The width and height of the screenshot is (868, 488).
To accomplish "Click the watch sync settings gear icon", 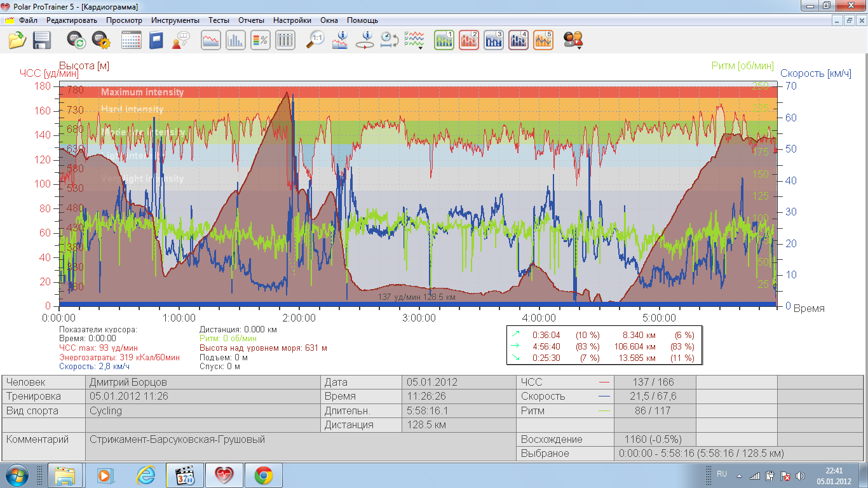I will pyautogui.click(x=101, y=41).
